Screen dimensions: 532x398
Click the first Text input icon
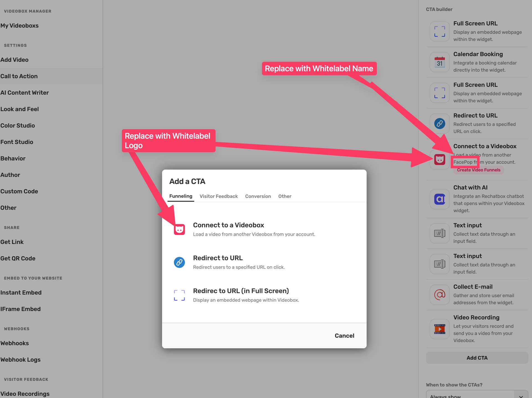pos(439,233)
